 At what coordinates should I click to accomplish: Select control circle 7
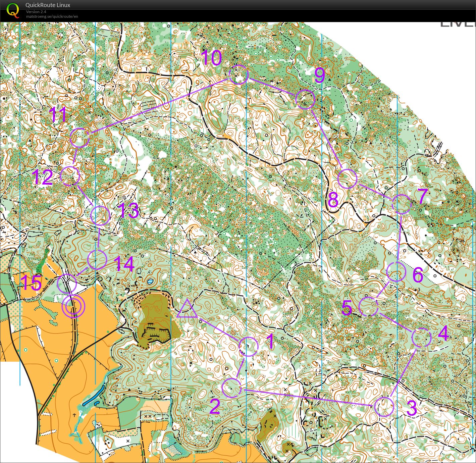pos(402,204)
